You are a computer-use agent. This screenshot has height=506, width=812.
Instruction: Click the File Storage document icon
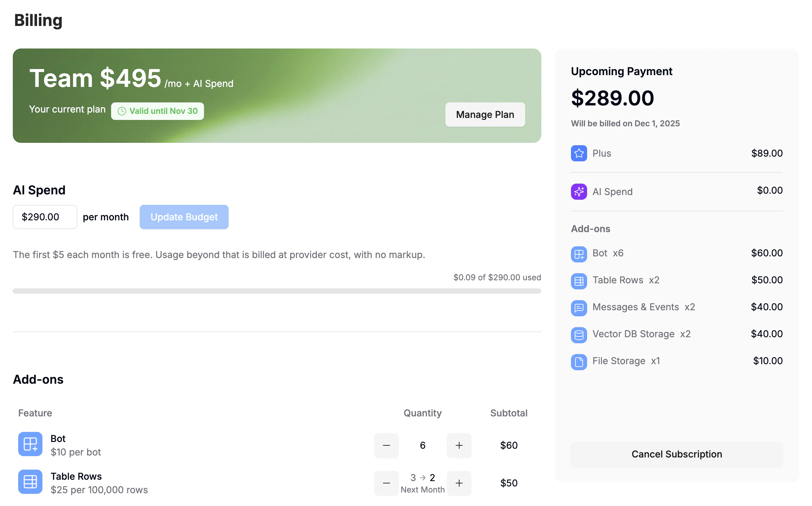(x=579, y=362)
